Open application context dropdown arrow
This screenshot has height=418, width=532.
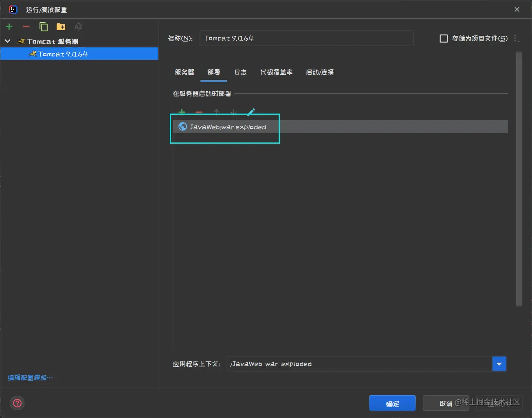pyautogui.click(x=499, y=364)
